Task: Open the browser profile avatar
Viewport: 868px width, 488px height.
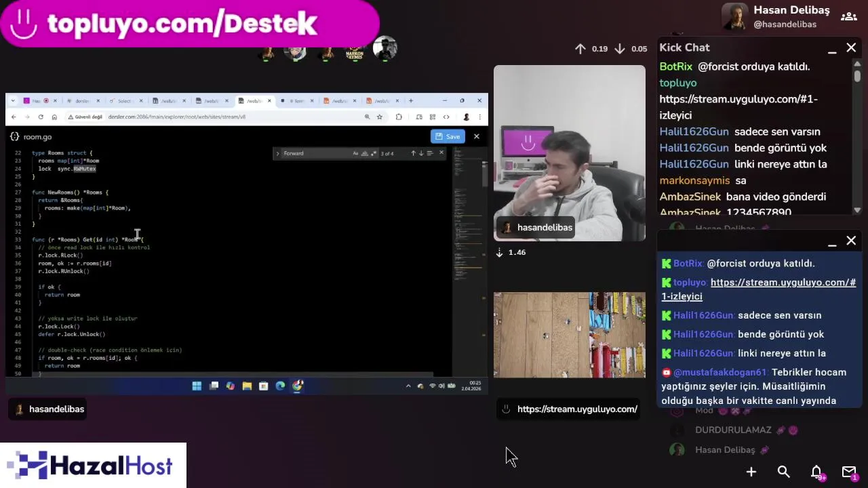Action: pyautogui.click(x=466, y=117)
